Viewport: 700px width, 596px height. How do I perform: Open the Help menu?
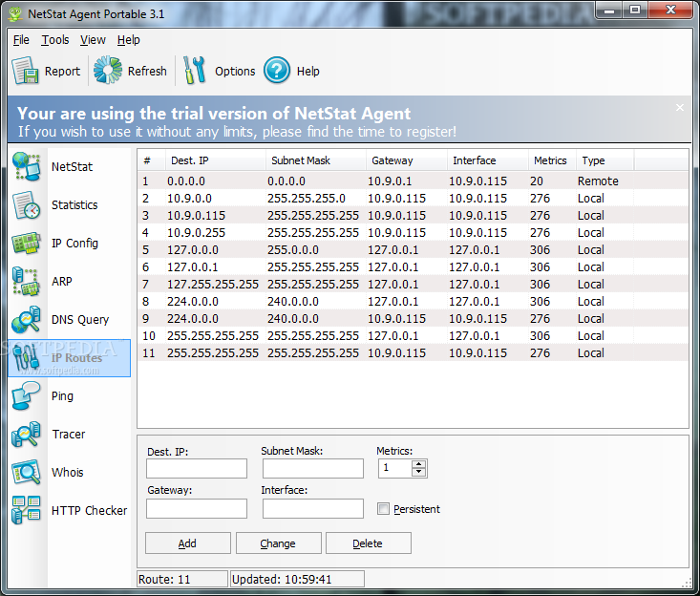pyautogui.click(x=129, y=40)
